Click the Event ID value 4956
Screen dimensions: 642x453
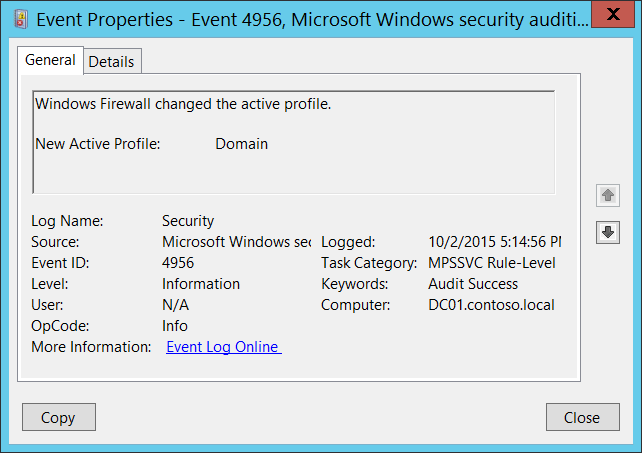point(178,262)
